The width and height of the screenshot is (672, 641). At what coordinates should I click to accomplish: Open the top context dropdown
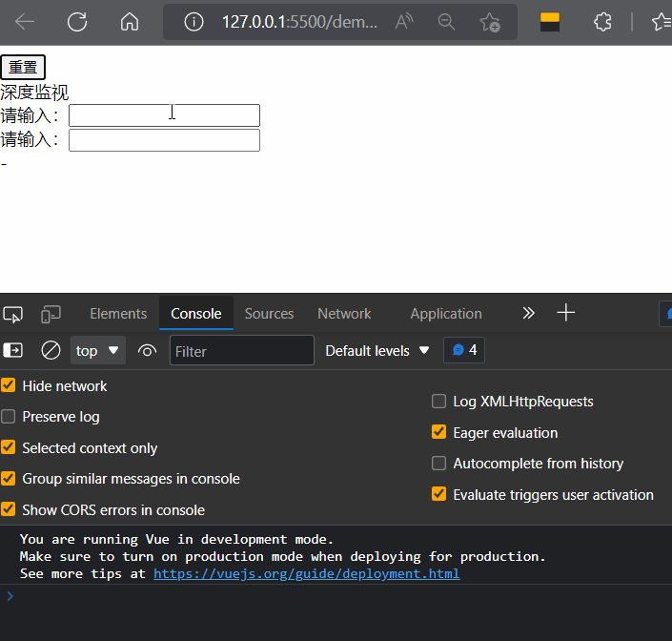click(x=98, y=350)
